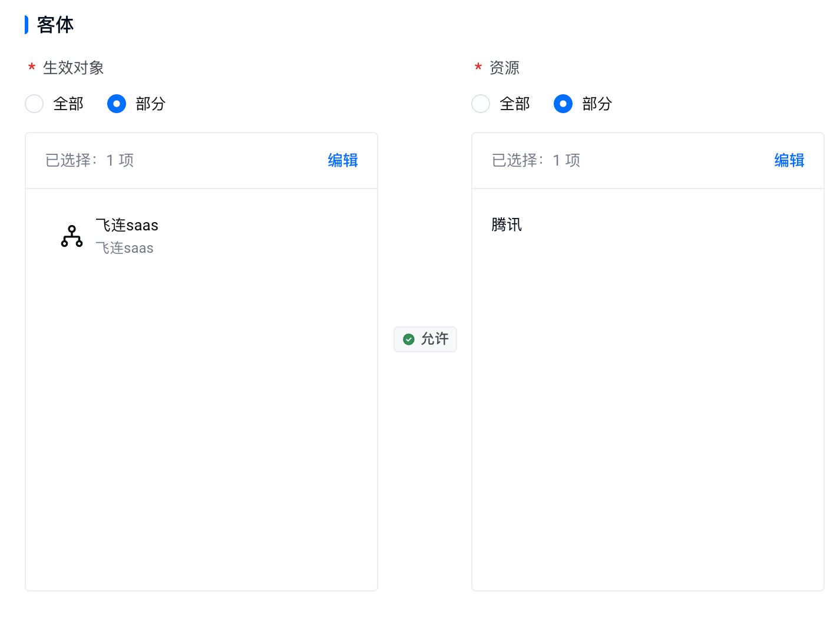
Task: Select 部分 radio under 资源
Action: [x=563, y=104]
